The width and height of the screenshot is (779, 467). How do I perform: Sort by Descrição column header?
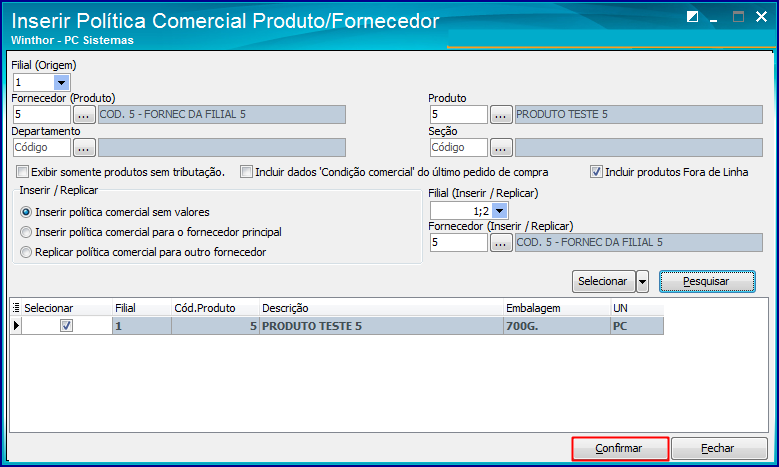click(x=382, y=308)
